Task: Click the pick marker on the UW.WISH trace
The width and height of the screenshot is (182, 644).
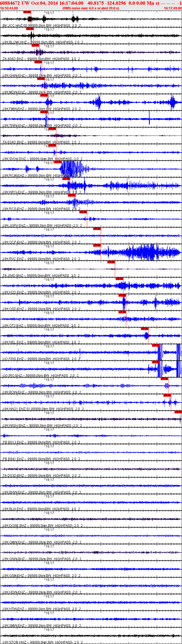Action: pos(178,412)
